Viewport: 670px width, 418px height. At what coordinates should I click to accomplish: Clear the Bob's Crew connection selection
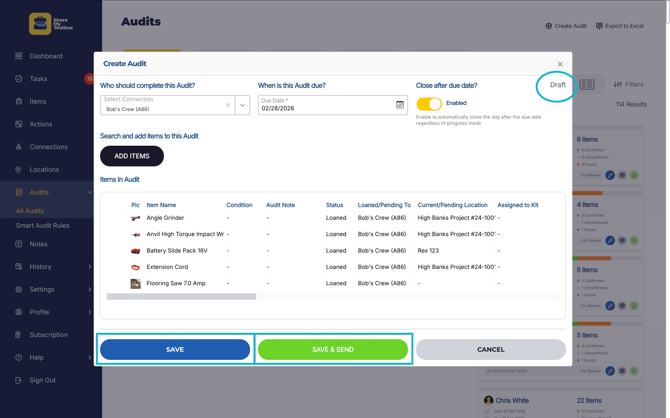point(227,105)
